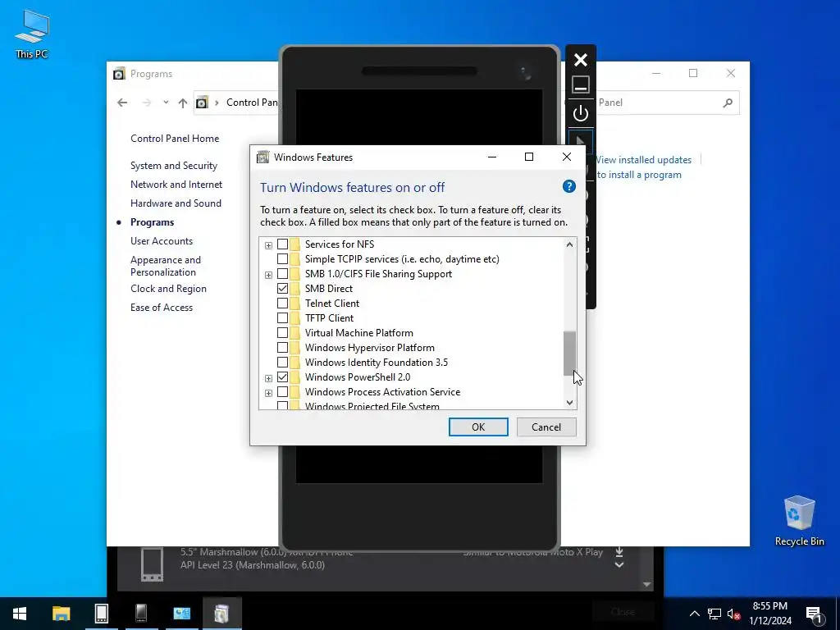This screenshot has width=840, height=630.
Task: Enable Simple TCPIP services checkbox
Action: (x=282, y=258)
